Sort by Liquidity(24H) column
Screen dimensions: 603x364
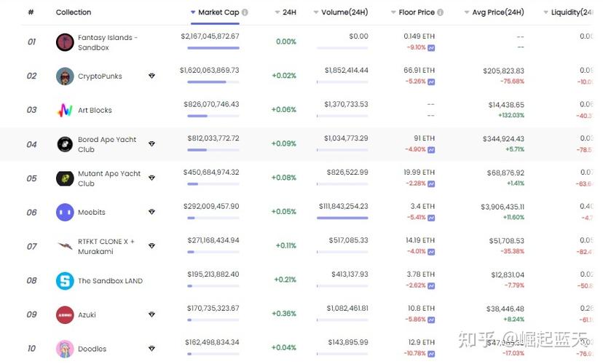tap(567, 12)
